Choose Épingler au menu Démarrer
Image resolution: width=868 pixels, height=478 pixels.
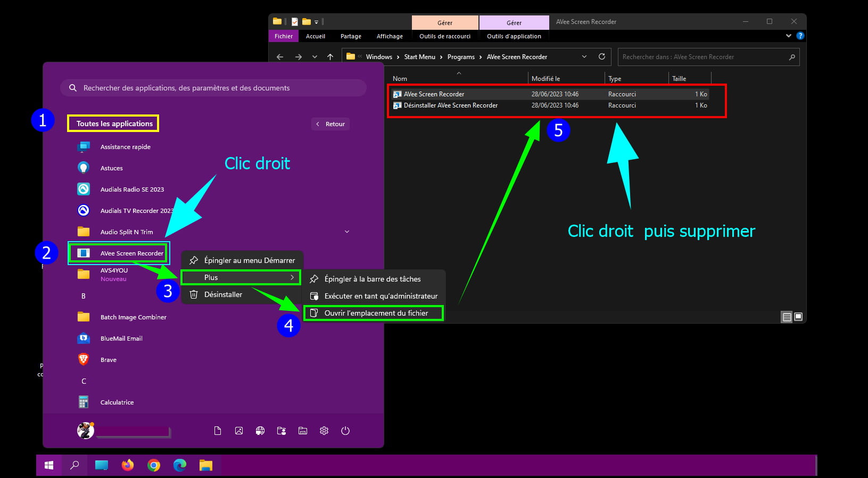[x=243, y=260]
